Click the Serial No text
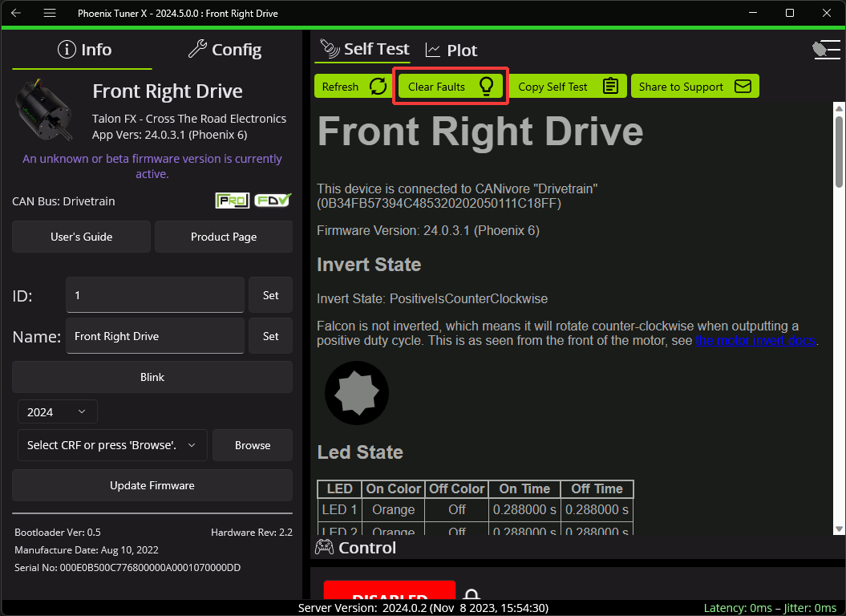 pyautogui.click(x=128, y=567)
